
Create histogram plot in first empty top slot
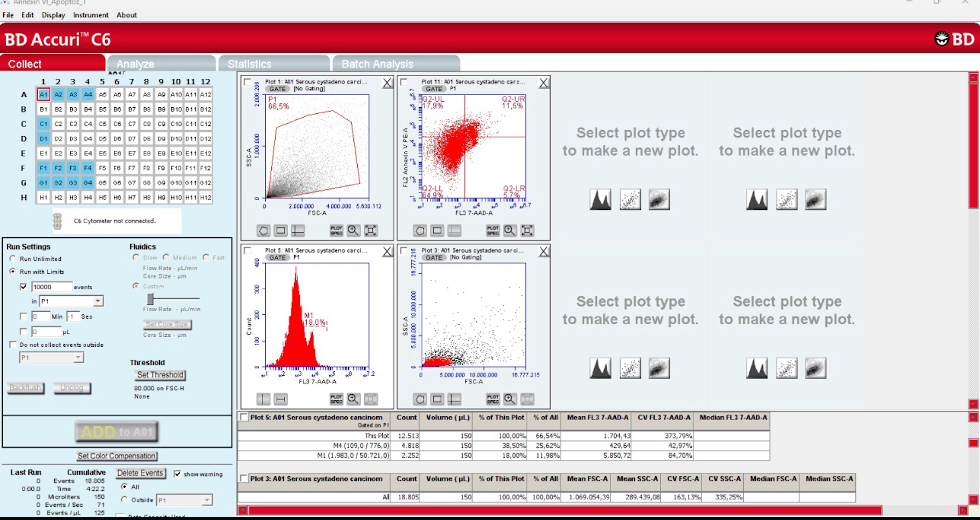pyautogui.click(x=600, y=200)
